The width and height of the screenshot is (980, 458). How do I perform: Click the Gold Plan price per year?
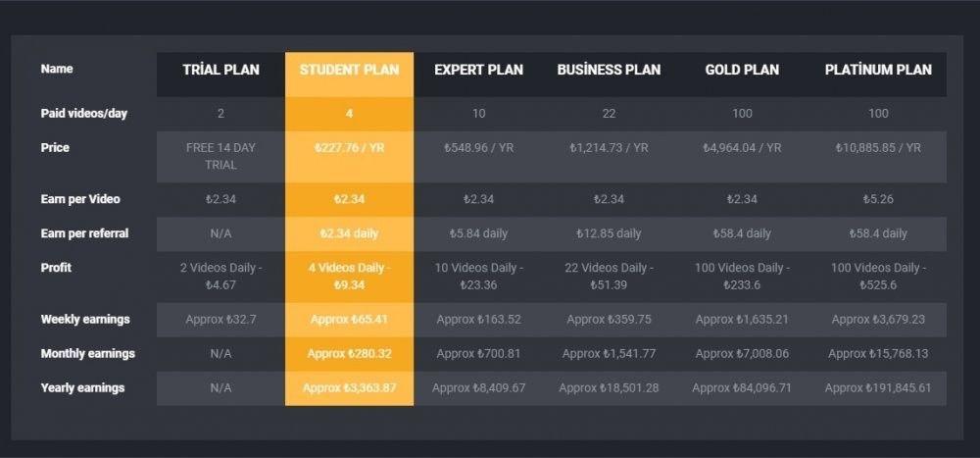[x=742, y=148]
